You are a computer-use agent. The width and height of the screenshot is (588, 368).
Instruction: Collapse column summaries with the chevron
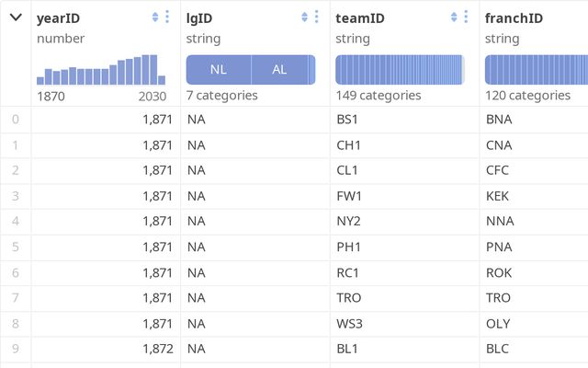click(16, 17)
